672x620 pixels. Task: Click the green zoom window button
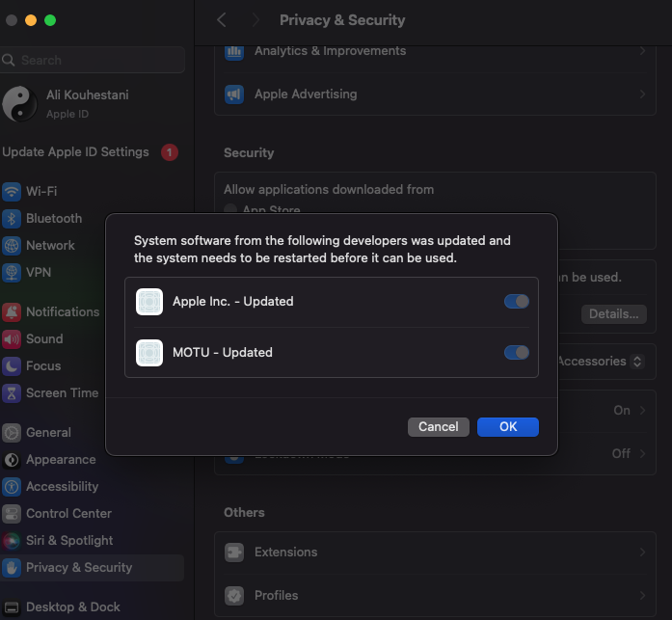click(x=50, y=20)
